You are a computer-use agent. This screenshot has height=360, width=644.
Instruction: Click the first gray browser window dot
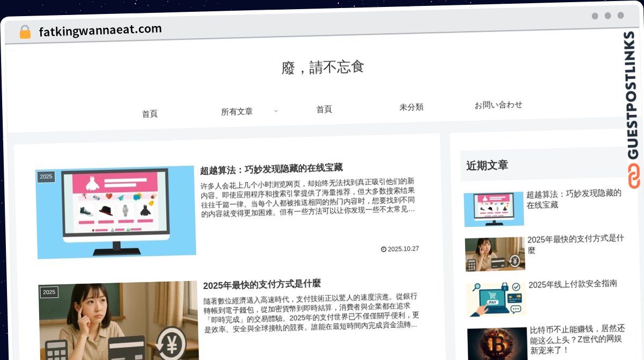(x=595, y=16)
